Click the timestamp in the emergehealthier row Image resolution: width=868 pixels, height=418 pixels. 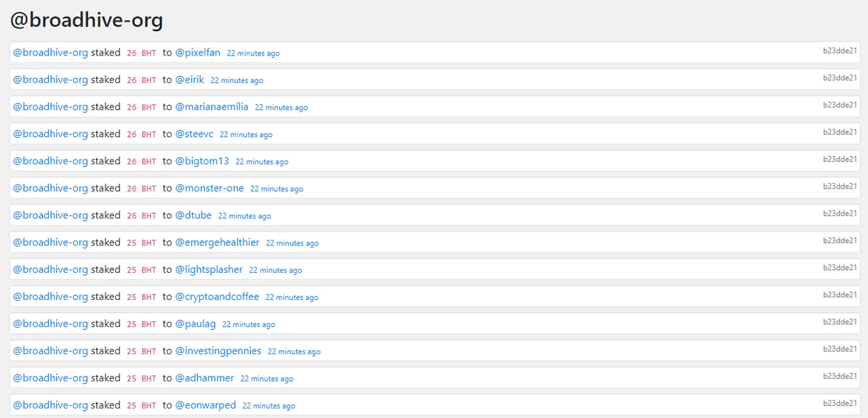(292, 243)
